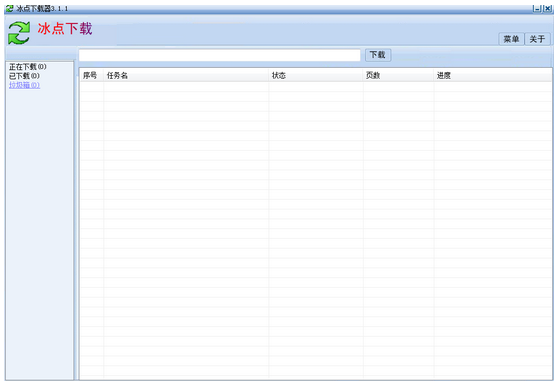Click the small app icon in title bar
559x385 pixels.
click(x=10, y=8)
